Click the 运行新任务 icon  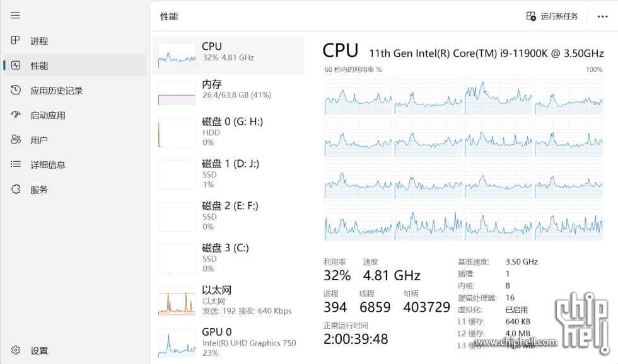click(531, 16)
